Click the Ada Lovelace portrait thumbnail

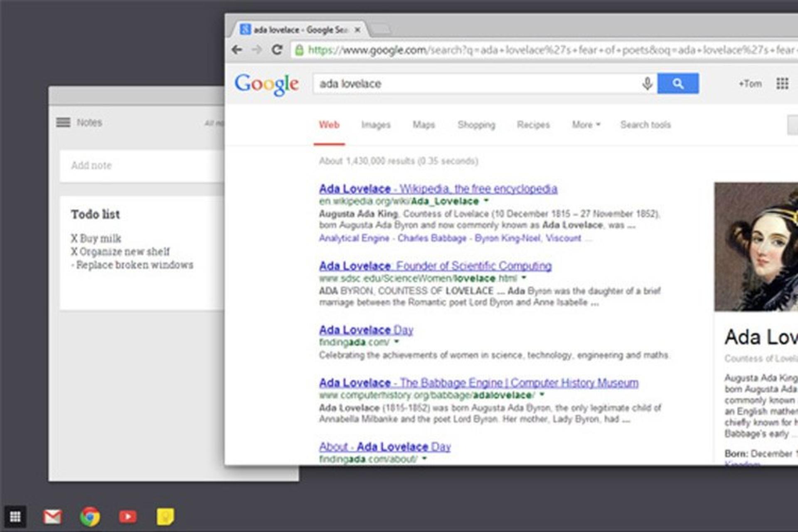point(756,246)
